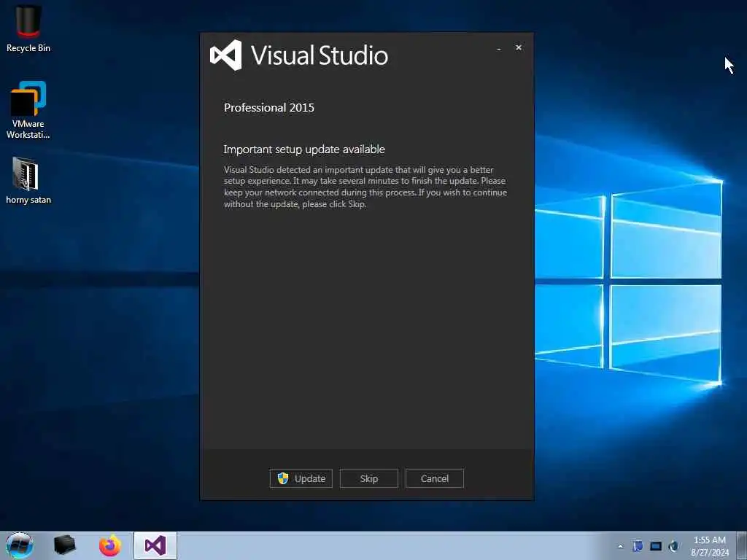Cancel the Visual Studio setup
747x560 pixels.
[434, 478]
